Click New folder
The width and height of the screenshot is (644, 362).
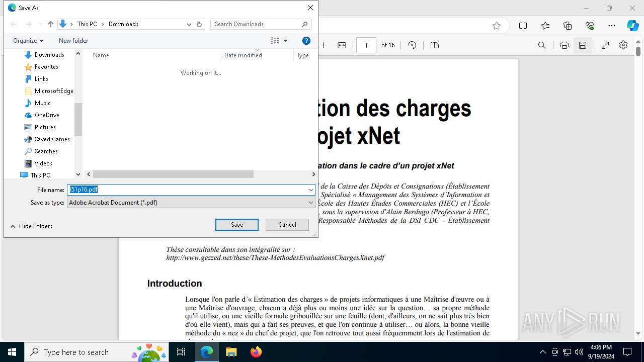73,41
